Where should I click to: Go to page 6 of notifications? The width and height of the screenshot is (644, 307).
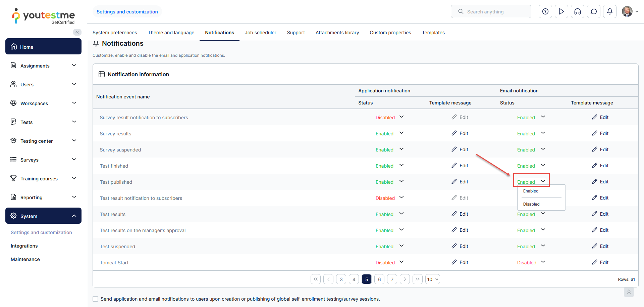(x=379, y=279)
